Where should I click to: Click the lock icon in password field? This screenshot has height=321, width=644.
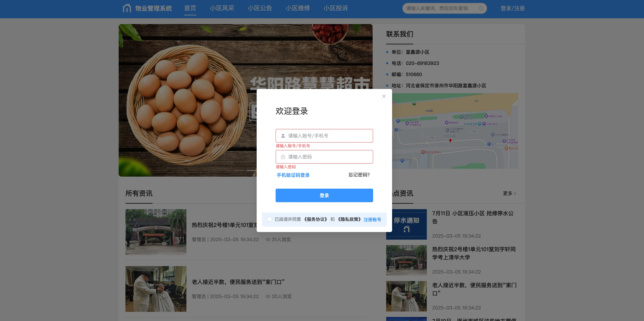(x=283, y=157)
